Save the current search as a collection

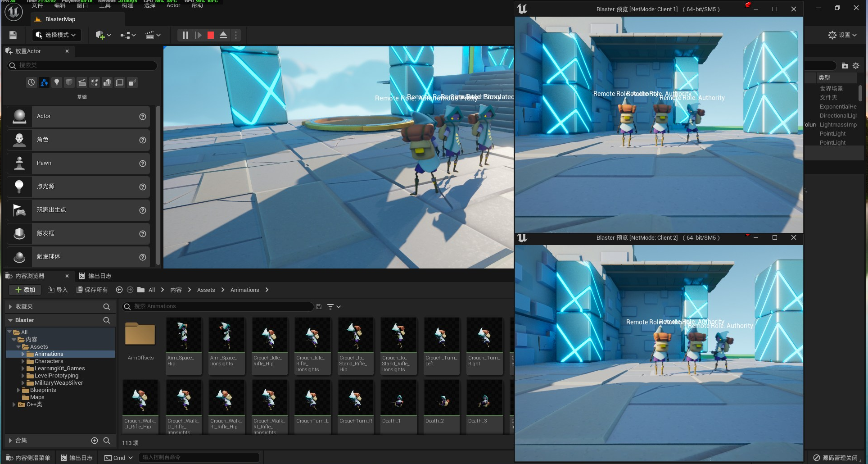319,307
